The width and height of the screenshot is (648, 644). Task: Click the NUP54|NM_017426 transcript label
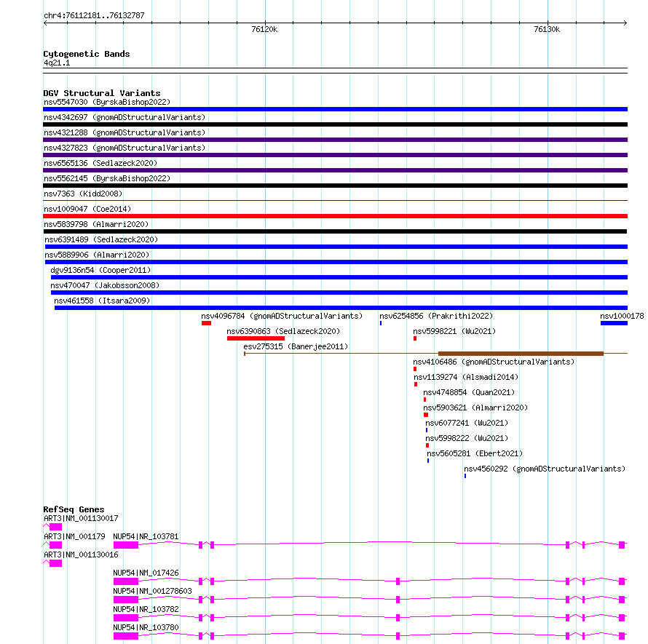point(146,573)
